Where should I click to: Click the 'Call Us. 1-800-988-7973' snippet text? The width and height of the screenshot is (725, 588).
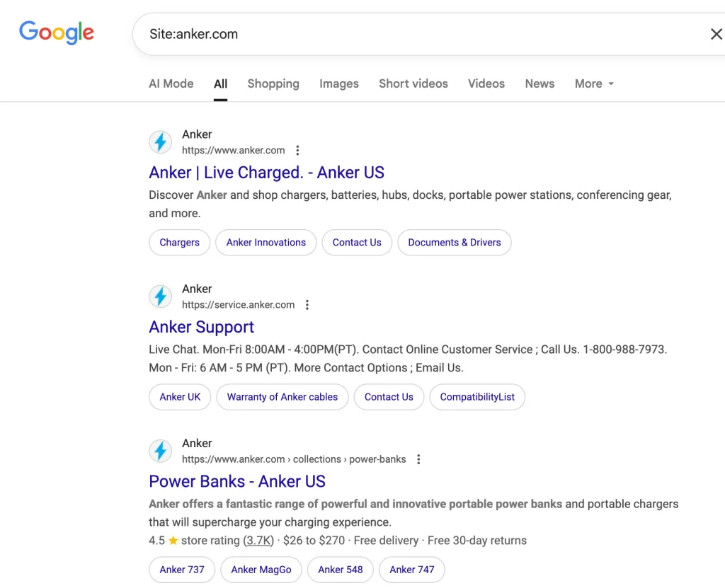point(604,350)
